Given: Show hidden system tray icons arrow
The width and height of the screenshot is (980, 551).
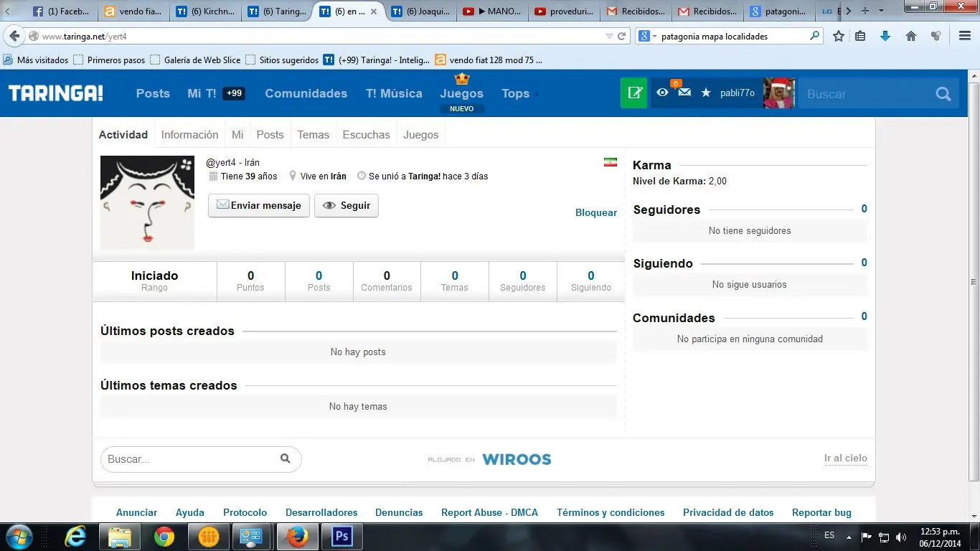Looking at the screenshot, I should [849, 537].
